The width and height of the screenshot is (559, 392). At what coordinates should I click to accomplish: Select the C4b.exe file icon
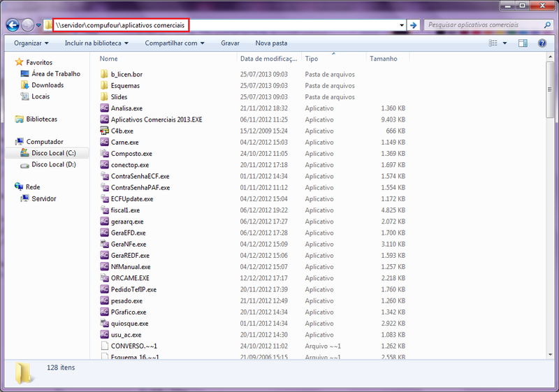point(105,131)
